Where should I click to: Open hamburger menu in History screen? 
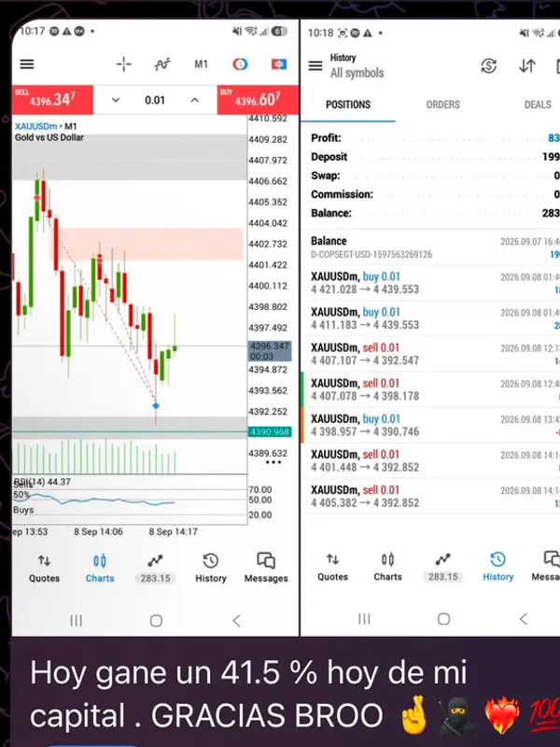click(x=315, y=65)
